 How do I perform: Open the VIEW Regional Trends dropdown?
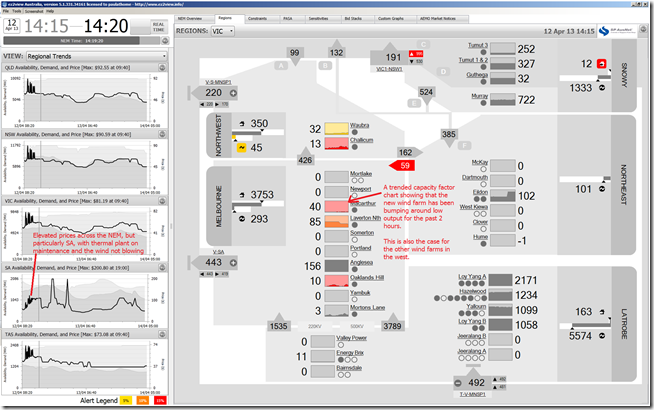[97, 56]
